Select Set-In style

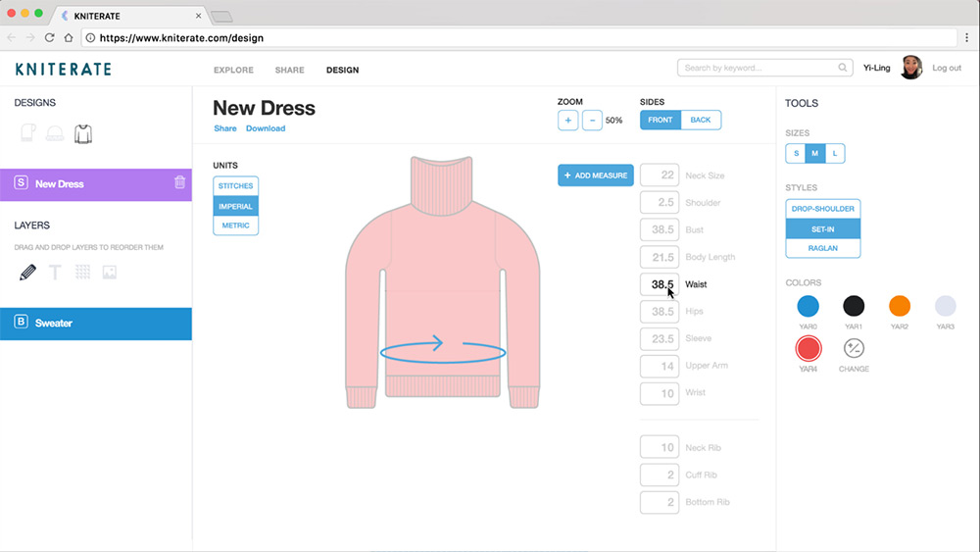tap(822, 228)
